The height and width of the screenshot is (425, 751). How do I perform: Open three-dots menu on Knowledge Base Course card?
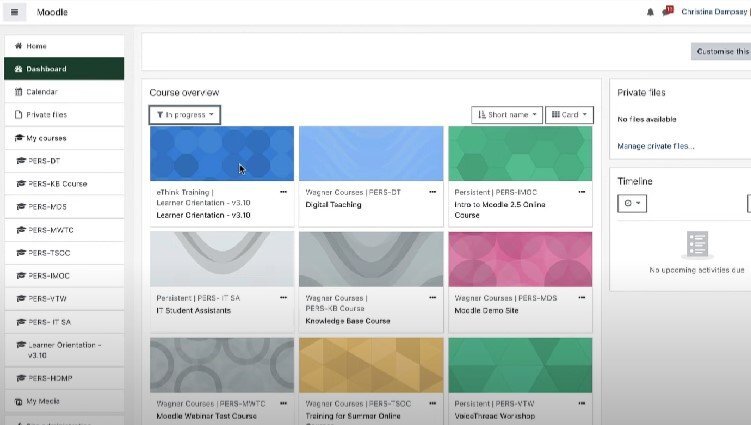click(432, 298)
